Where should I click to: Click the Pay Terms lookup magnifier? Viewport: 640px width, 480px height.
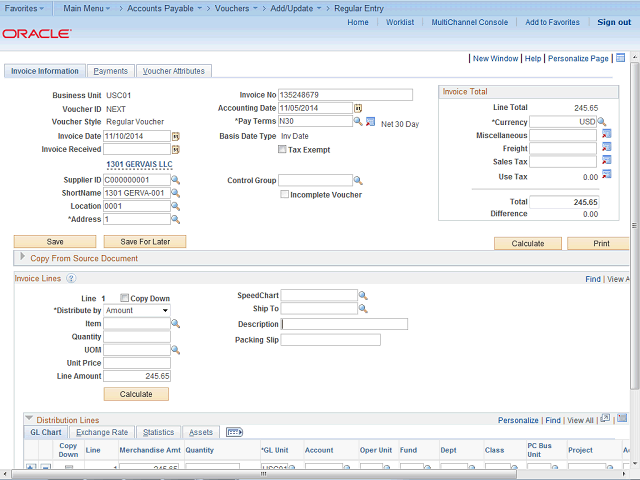[358, 122]
